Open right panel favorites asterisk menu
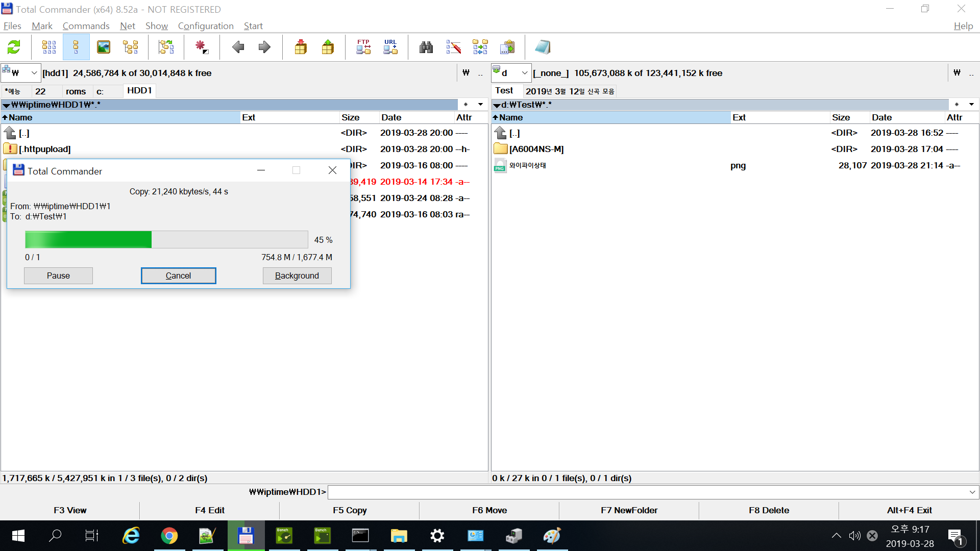Viewport: 980px width, 551px height. 957,105
